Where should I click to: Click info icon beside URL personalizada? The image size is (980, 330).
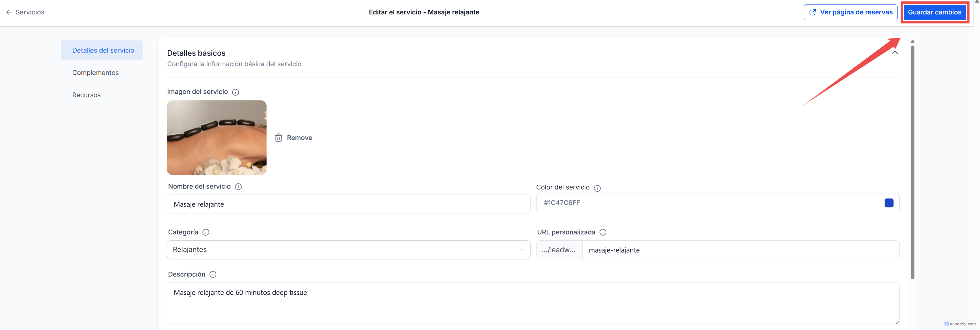603,232
